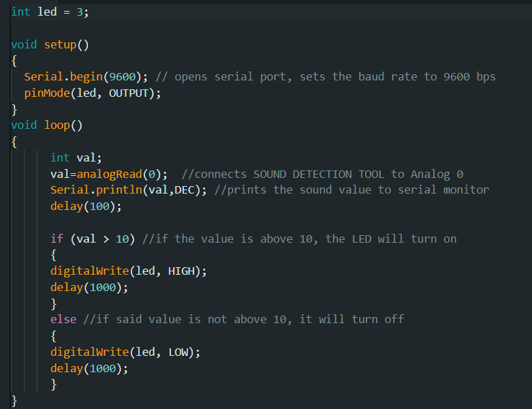Click digitalWrite(led, LOW) line
This screenshot has height=409, width=532.
(x=125, y=352)
